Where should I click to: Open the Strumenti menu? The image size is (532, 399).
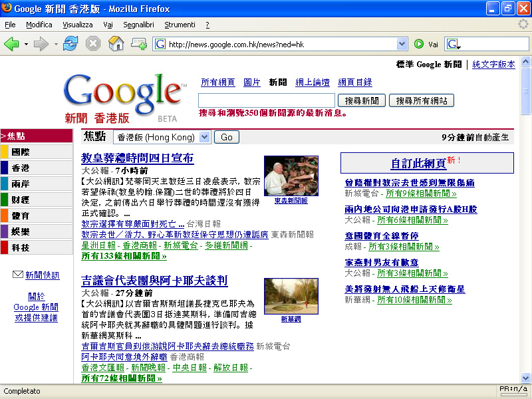point(180,25)
